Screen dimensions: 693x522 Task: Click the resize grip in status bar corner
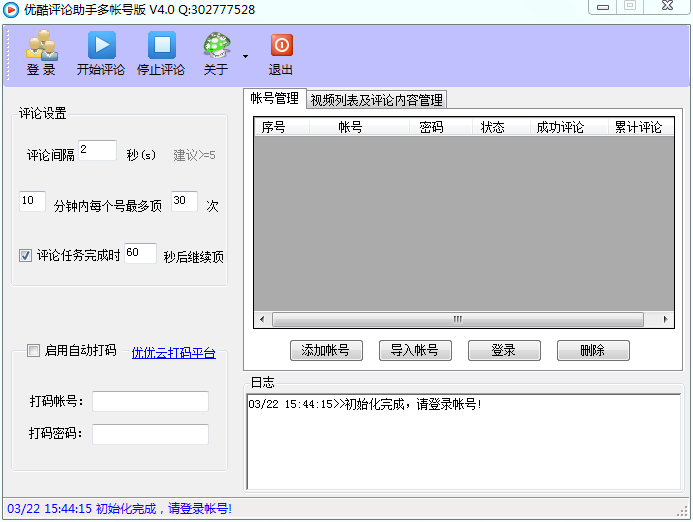(x=682, y=511)
